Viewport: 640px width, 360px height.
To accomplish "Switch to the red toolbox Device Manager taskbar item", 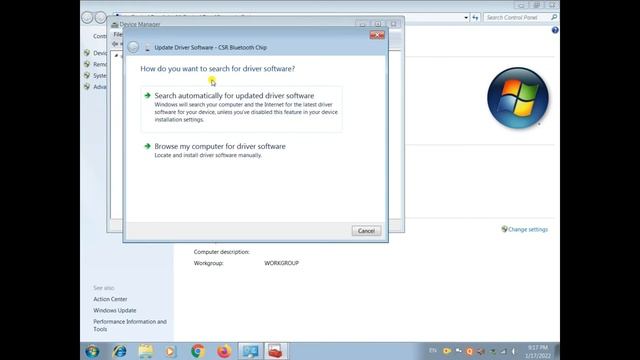I will pyautogui.click(x=276, y=351).
